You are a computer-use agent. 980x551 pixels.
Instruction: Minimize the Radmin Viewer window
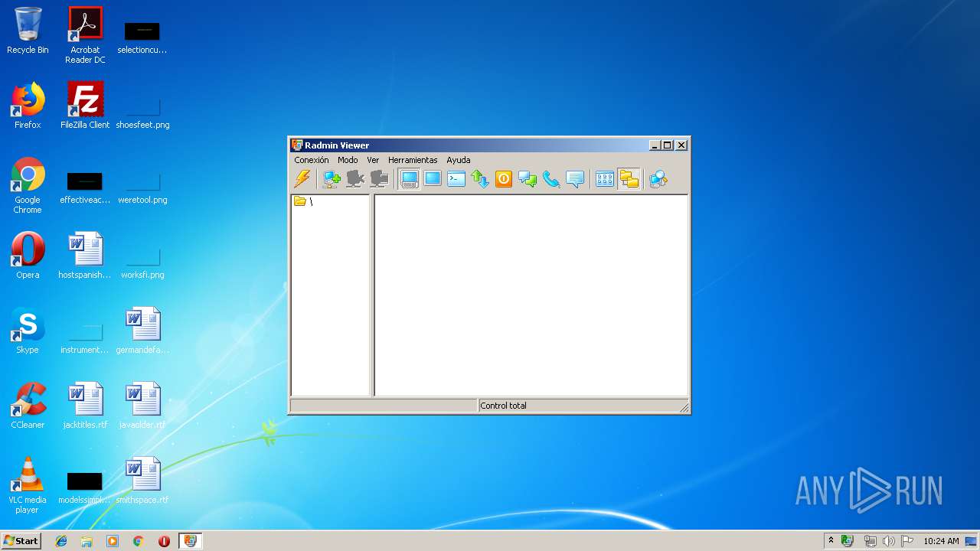[655, 145]
